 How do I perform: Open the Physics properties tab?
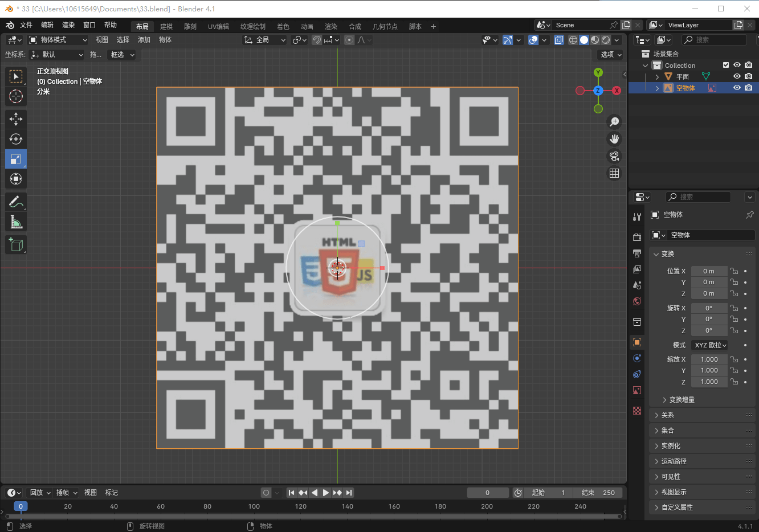pyautogui.click(x=637, y=358)
